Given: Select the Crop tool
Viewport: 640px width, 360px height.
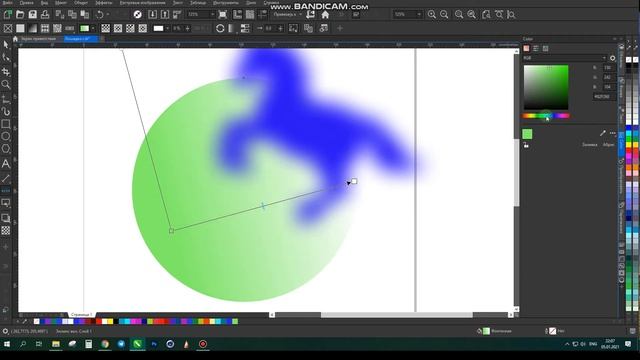Looking at the screenshot, I should coord(6,72).
